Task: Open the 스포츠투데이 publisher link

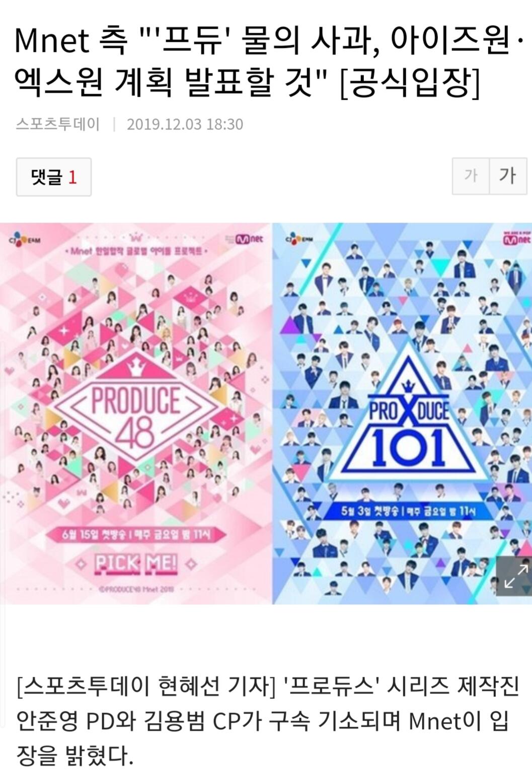Action: pyautogui.click(x=58, y=124)
